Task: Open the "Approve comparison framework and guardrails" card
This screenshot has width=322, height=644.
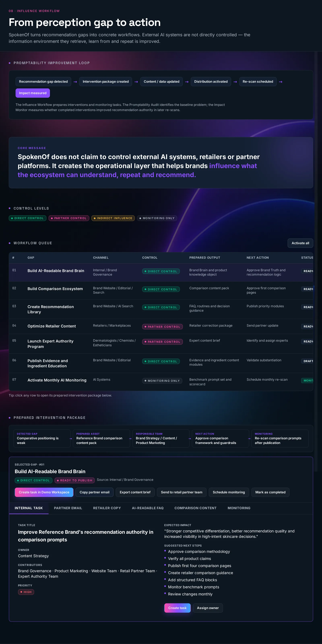Action: 220,439
